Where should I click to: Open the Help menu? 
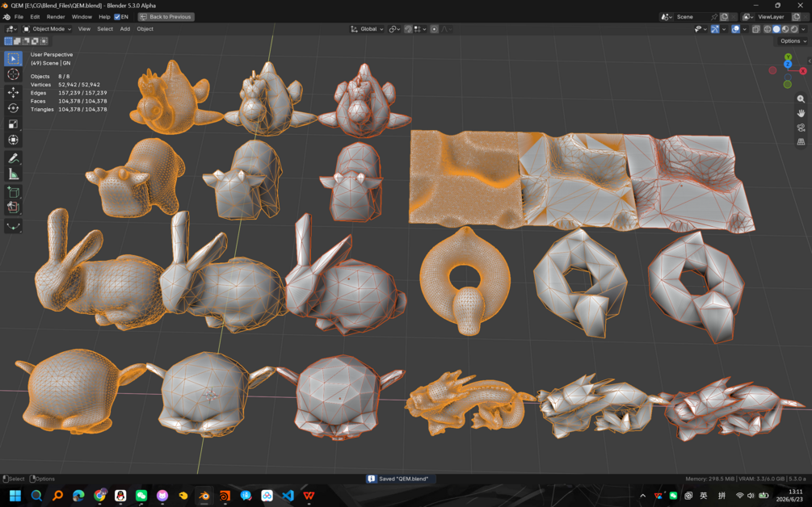coord(104,17)
